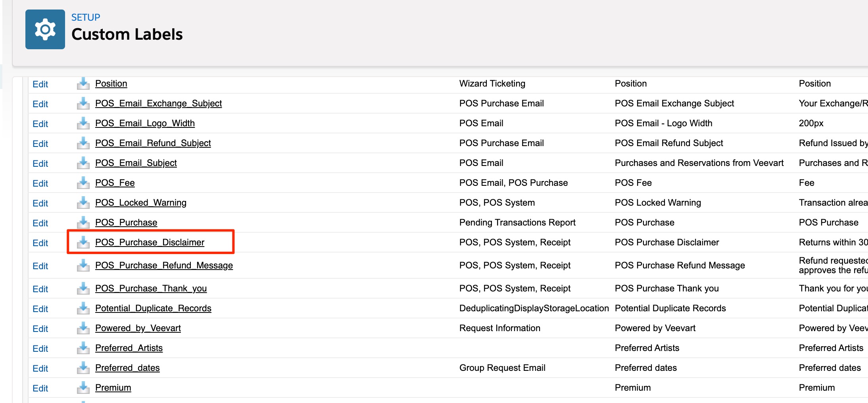868x403 pixels.
Task: Click the icon beside Powered_by_Veevart
Action: coord(83,328)
